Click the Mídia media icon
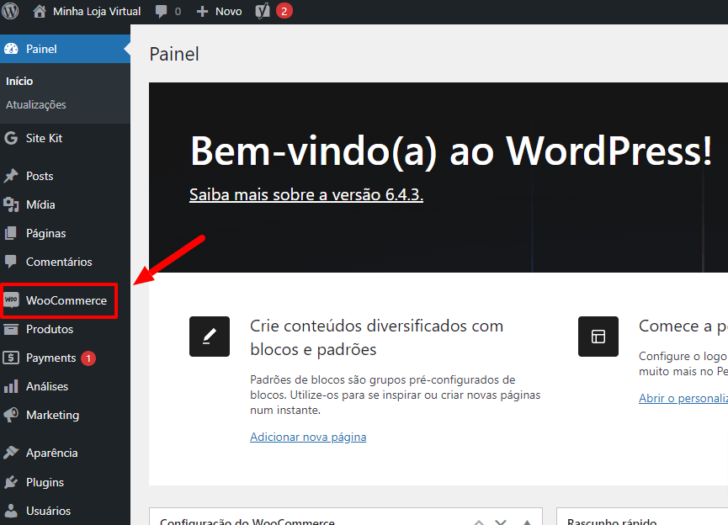Screen dimensions: 728x525 coord(11,205)
